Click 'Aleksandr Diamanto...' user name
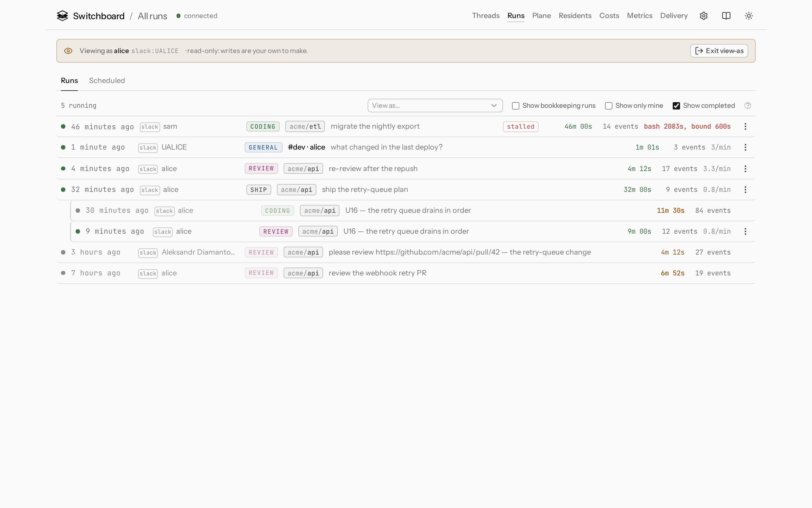 pyautogui.click(x=198, y=252)
